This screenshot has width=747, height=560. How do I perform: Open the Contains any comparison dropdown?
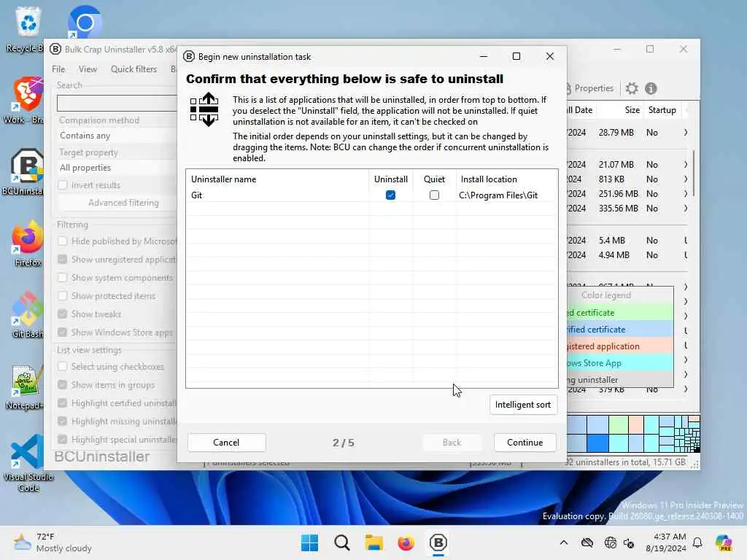coord(117,136)
